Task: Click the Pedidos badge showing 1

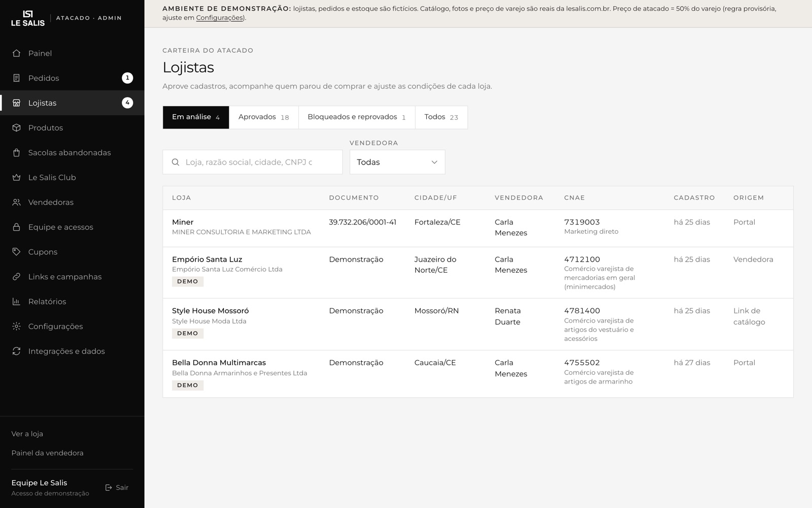Action: (x=127, y=78)
